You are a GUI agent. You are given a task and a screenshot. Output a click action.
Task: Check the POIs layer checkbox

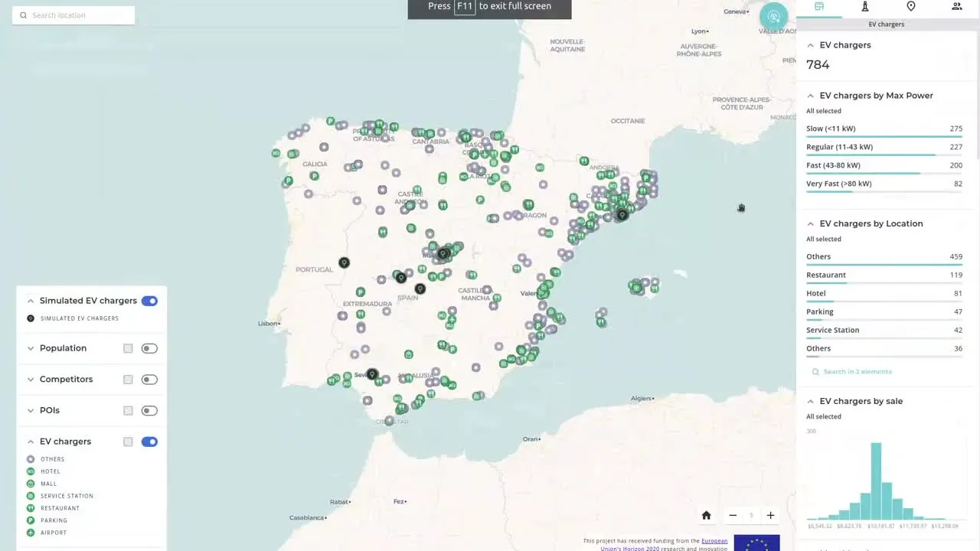(x=128, y=411)
